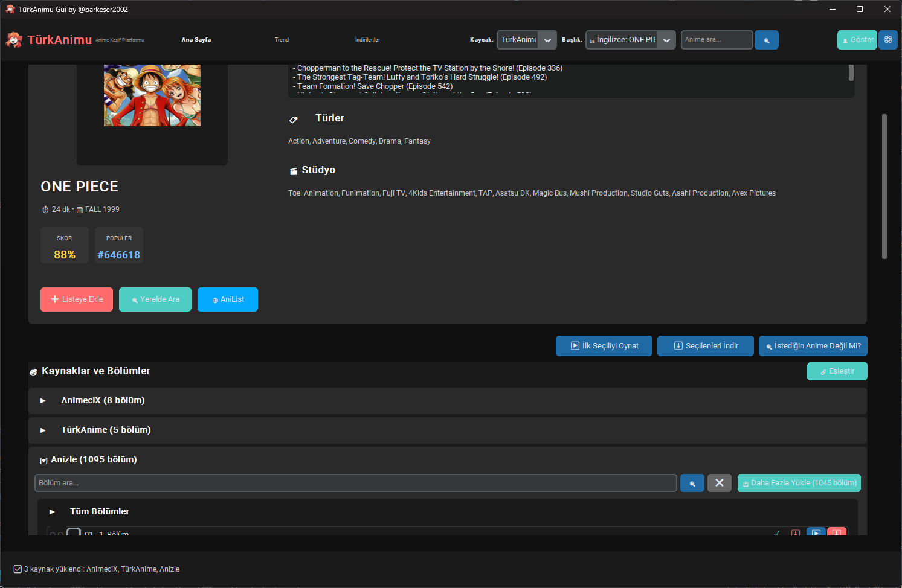
Task: Click the Kaynaklar ve Bölümler header icon
Action: 34,372
